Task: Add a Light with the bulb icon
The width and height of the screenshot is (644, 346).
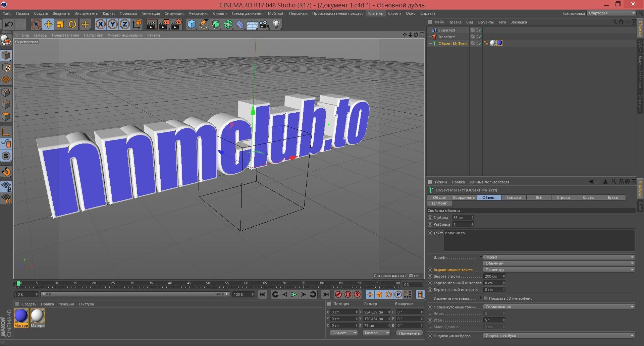Action: tap(276, 24)
